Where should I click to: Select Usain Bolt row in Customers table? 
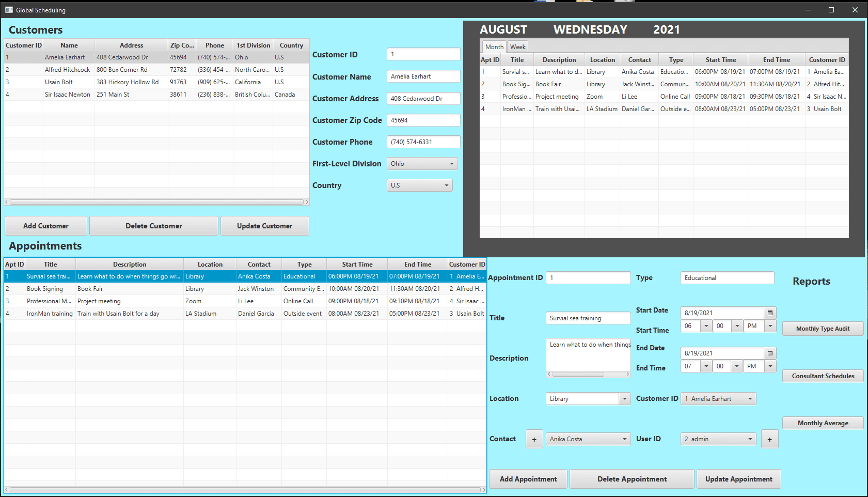coord(157,82)
